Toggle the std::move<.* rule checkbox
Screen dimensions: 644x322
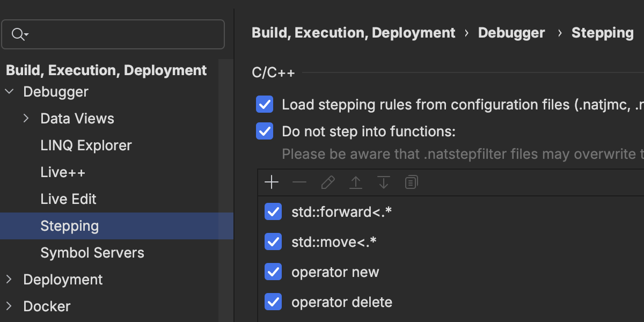[x=273, y=242]
